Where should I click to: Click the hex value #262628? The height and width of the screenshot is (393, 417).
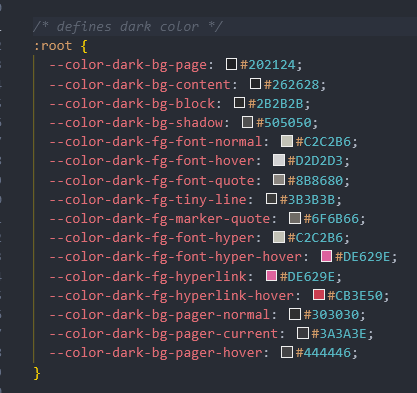click(292, 84)
